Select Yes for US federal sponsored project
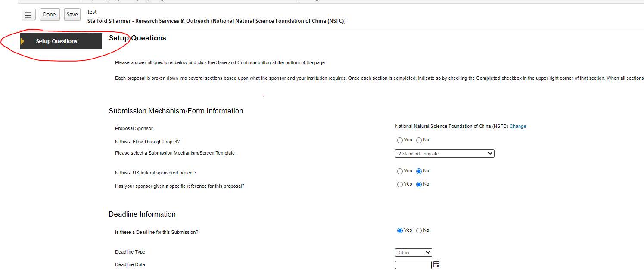Screen dimensions: 644x270 tap(400, 171)
